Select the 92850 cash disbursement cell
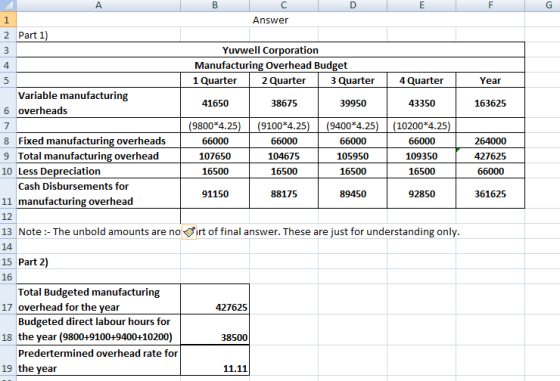 (421, 194)
